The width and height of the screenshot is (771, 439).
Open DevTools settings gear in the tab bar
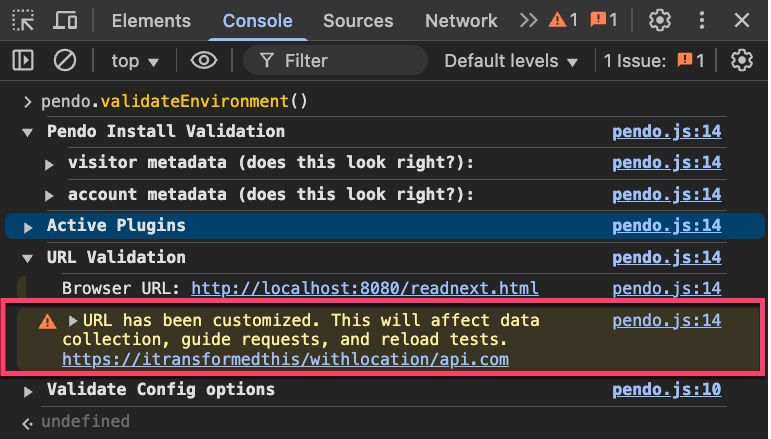659,20
